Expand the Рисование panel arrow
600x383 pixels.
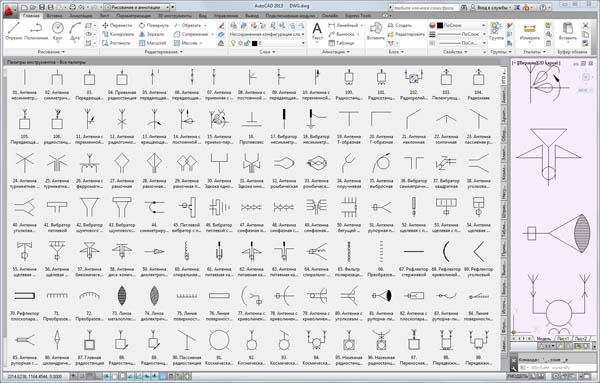tap(63, 52)
